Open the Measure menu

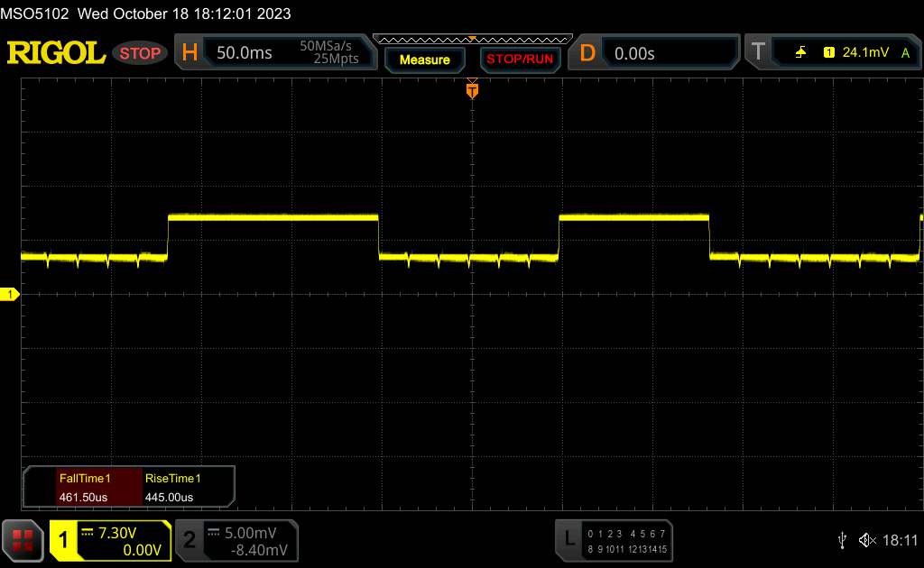coord(424,60)
